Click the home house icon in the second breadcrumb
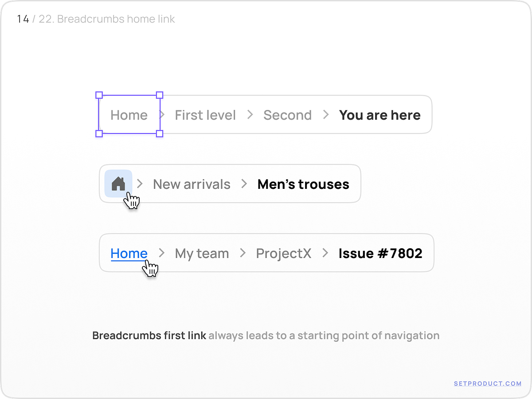Viewport: 532px width, 399px height. tap(118, 184)
